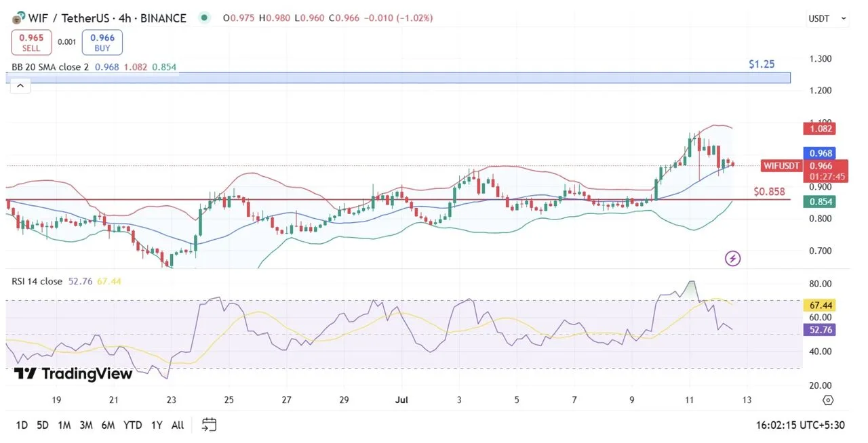Select the BB 20 SMA indicator legend
The image size is (868, 443).
(51, 67)
